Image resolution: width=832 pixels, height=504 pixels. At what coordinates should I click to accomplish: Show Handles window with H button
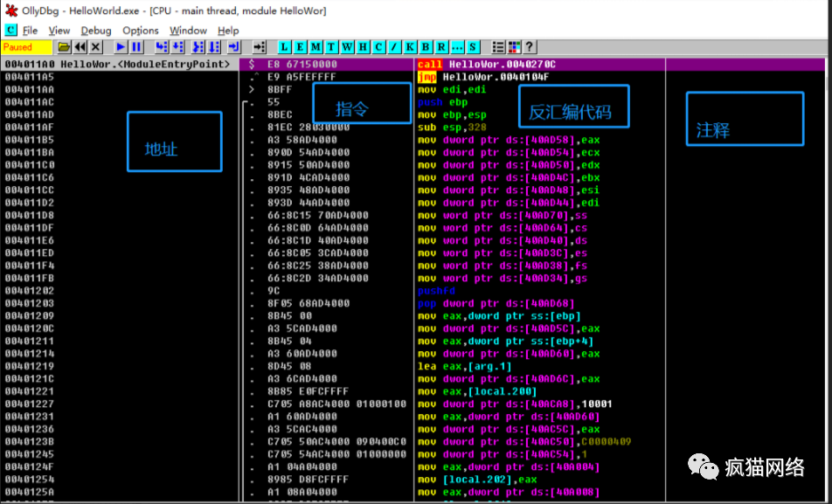(x=363, y=47)
